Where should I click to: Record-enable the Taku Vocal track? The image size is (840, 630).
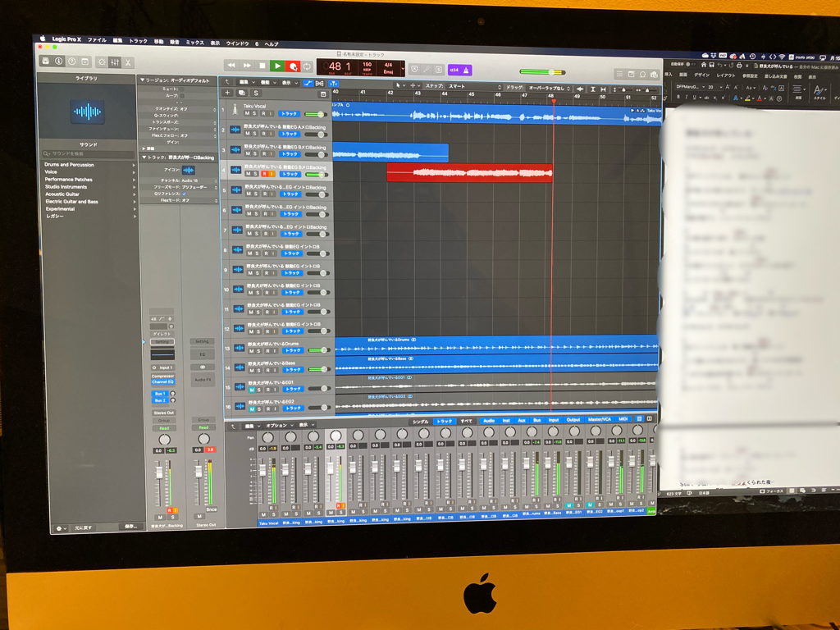pos(263,113)
